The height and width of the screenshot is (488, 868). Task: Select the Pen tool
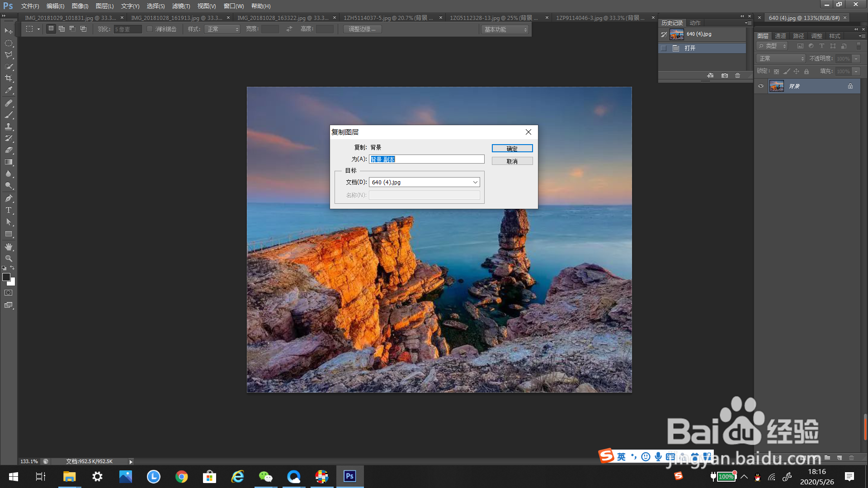pyautogui.click(x=9, y=198)
